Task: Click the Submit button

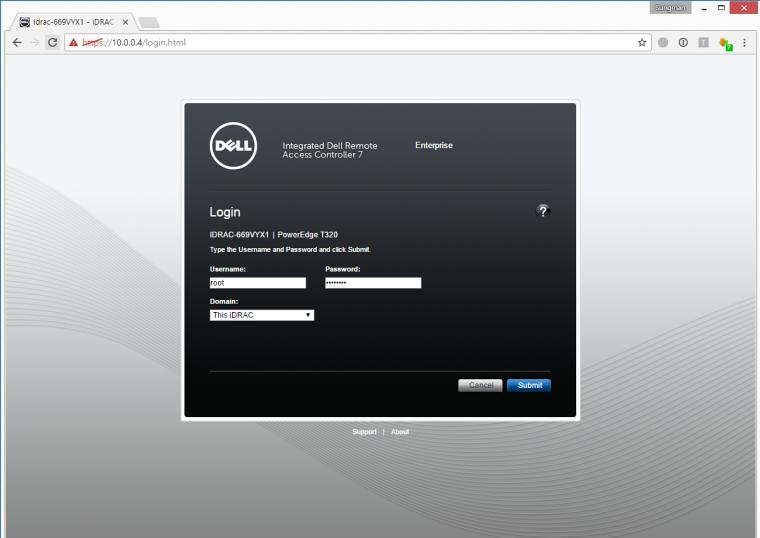Action: click(x=529, y=385)
